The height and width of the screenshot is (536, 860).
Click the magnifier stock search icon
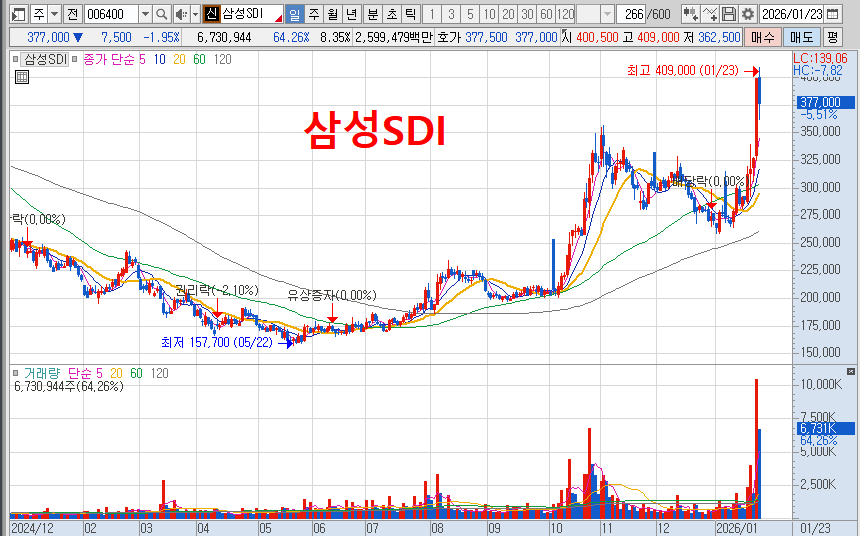[x=161, y=14]
